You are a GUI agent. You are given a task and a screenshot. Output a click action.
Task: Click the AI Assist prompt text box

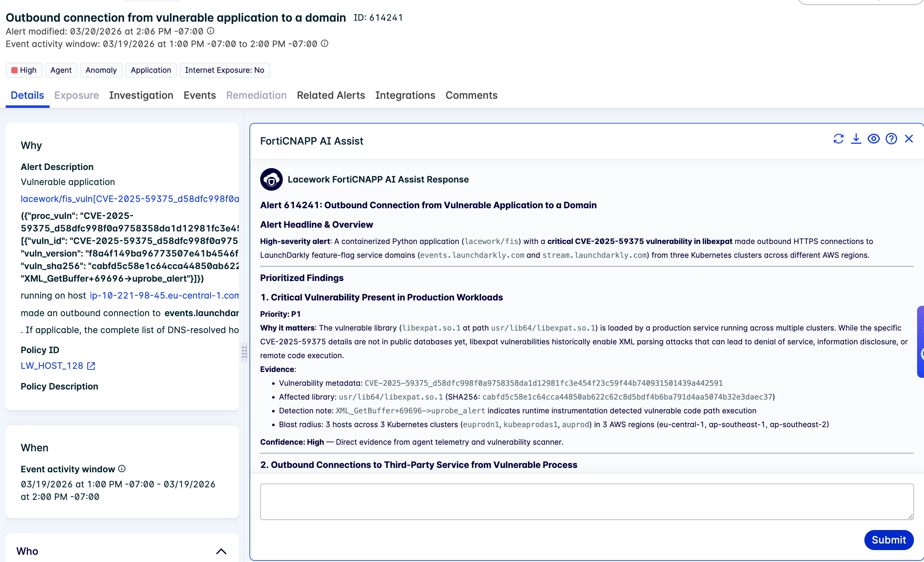[x=587, y=502]
